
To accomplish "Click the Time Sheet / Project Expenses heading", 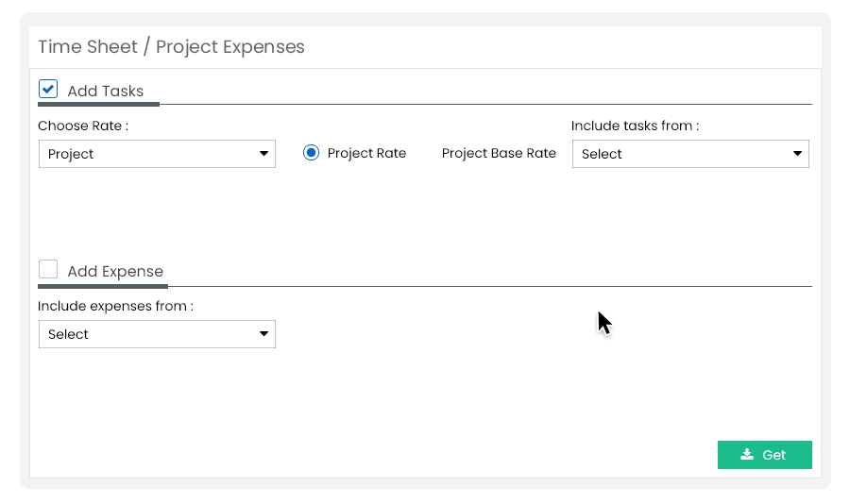I will tap(171, 46).
